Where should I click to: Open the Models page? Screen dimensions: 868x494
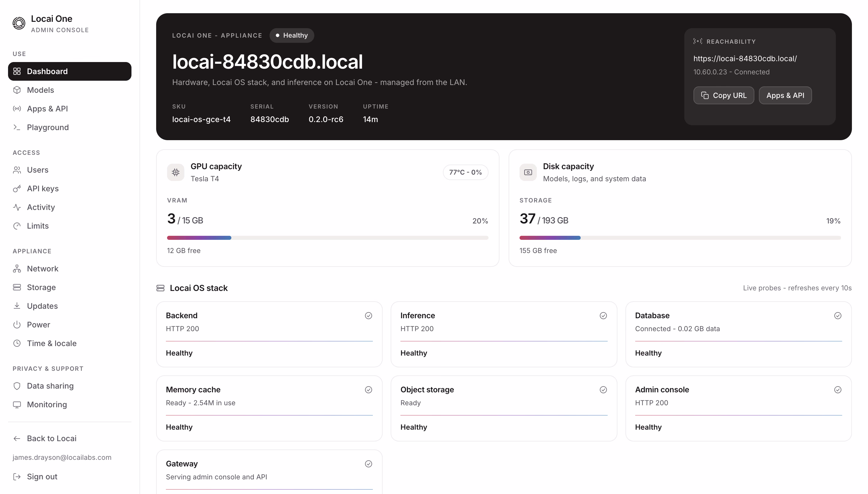pos(69,90)
